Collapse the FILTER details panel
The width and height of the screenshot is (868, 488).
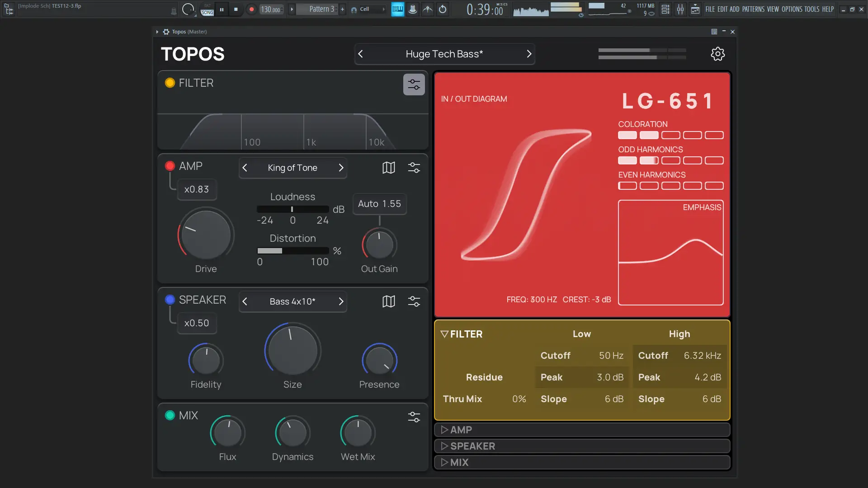click(445, 334)
